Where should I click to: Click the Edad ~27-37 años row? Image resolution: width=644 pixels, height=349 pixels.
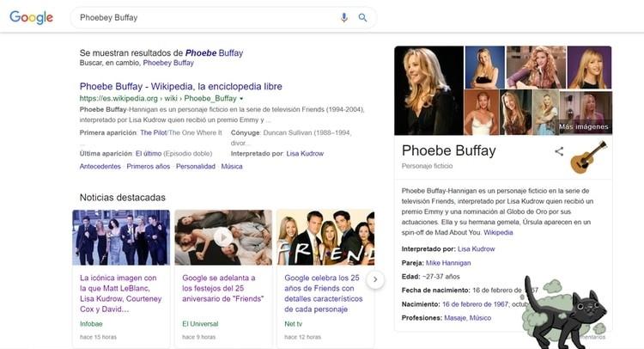pos(430,277)
